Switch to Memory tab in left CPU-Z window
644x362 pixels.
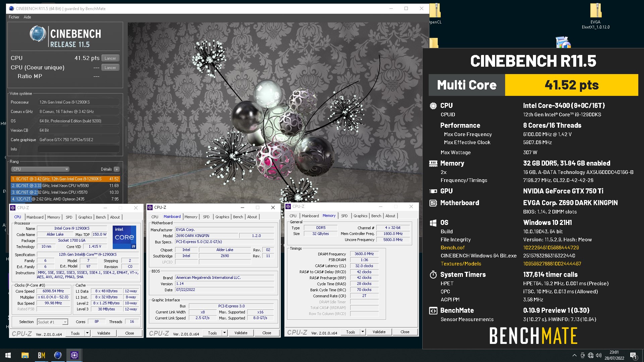54,217
